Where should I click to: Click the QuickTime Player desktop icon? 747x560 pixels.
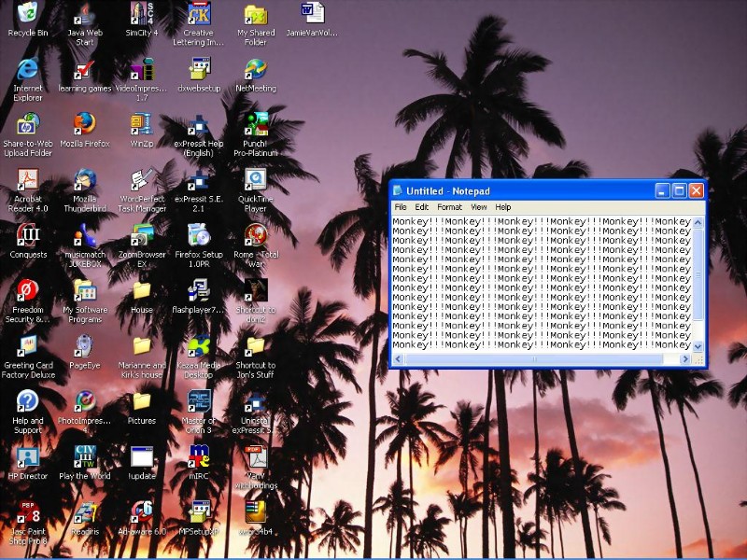tap(255, 179)
